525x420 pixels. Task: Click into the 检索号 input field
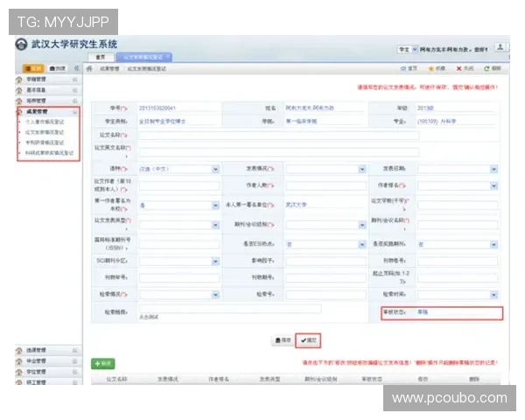326,295
